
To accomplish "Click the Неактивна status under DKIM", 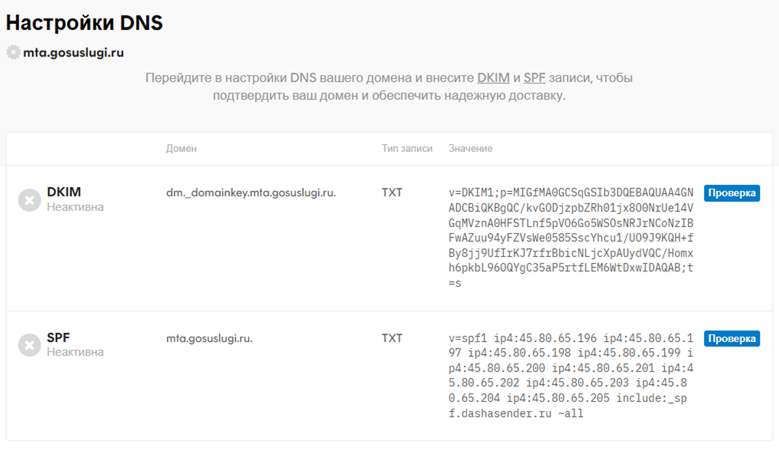I will click(75, 207).
